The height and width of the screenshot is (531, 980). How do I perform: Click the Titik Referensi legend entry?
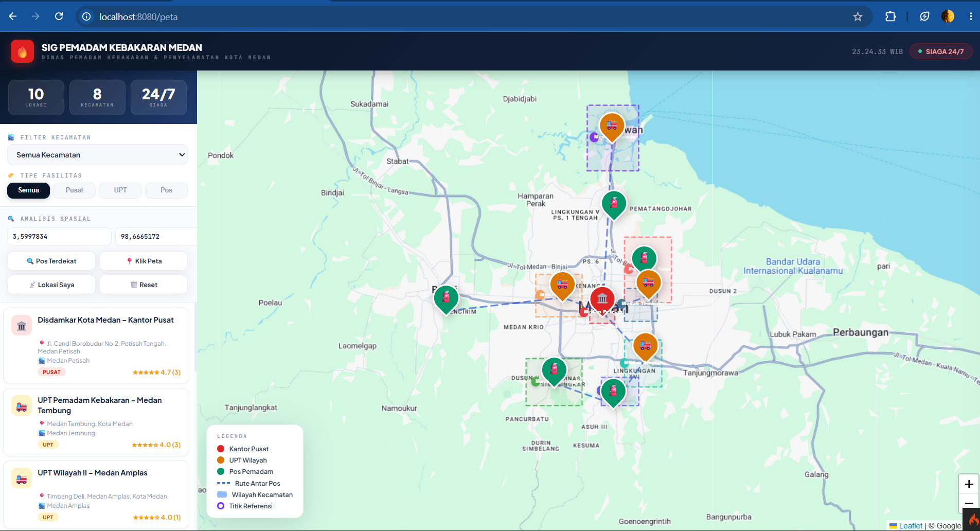[x=245, y=506]
